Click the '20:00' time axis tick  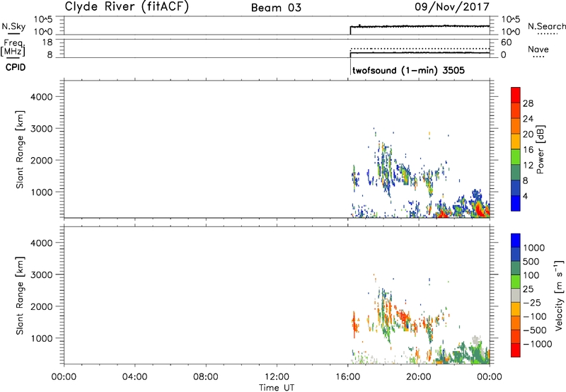[x=419, y=377]
